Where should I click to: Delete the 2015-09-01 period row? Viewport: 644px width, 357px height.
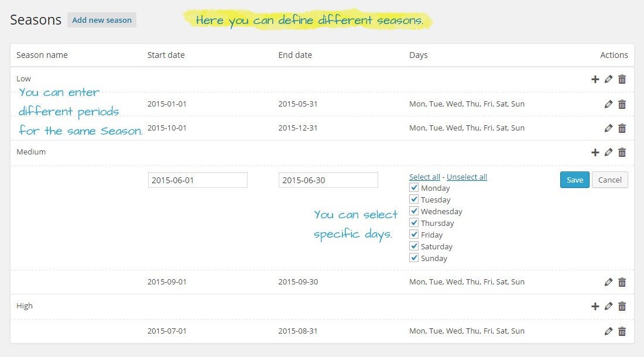(622, 282)
